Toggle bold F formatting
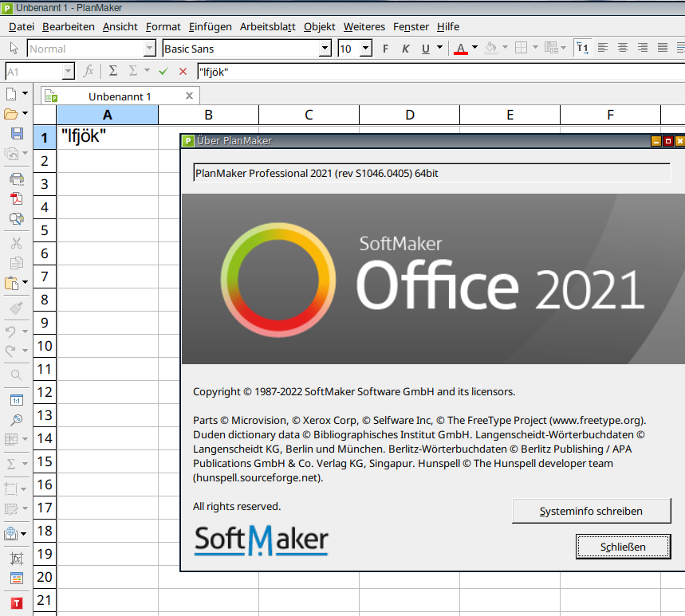This screenshot has height=616, width=685. tap(385, 49)
